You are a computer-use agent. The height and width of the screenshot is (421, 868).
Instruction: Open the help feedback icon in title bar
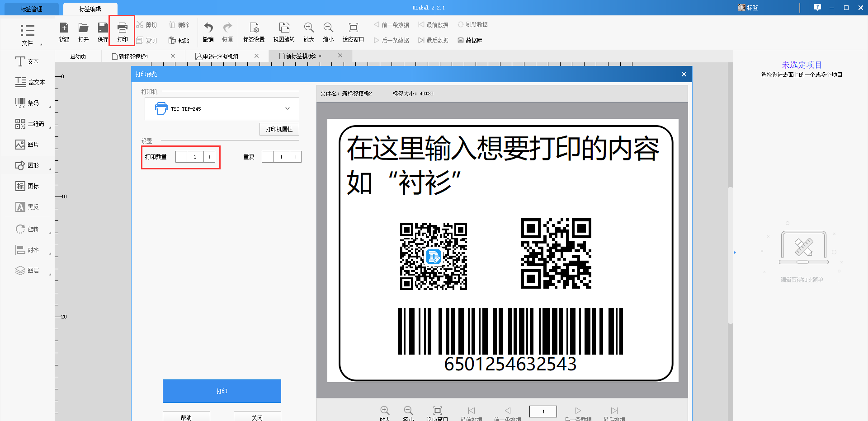click(817, 8)
